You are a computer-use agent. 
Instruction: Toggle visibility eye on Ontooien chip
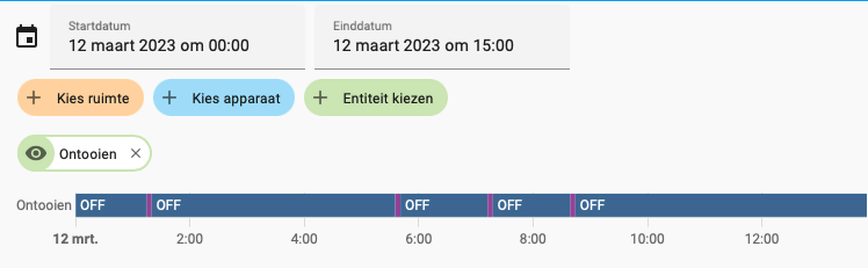click(x=36, y=154)
